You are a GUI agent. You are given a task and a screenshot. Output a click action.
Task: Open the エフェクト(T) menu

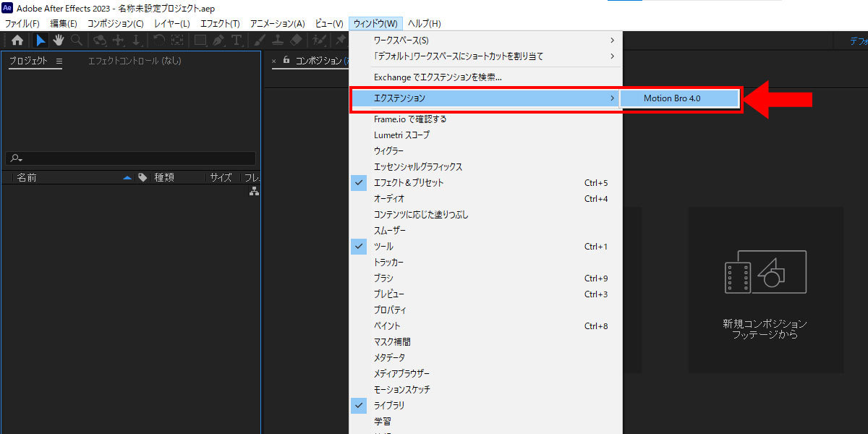click(220, 24)
